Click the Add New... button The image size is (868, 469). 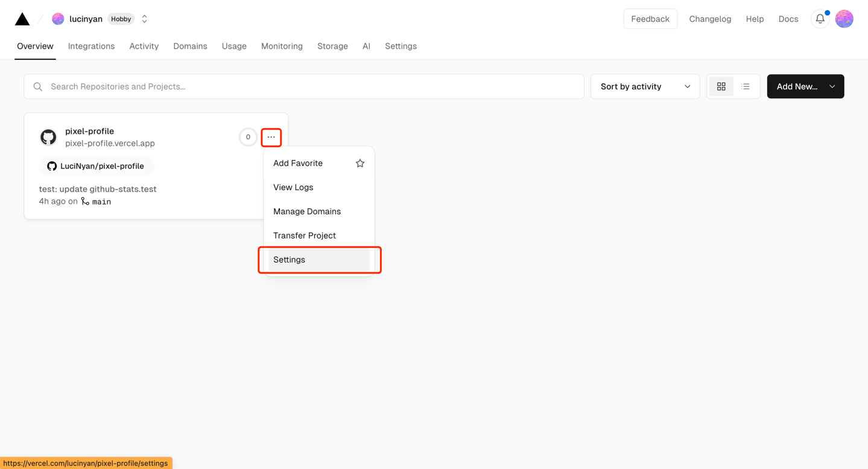coord(805,86)
